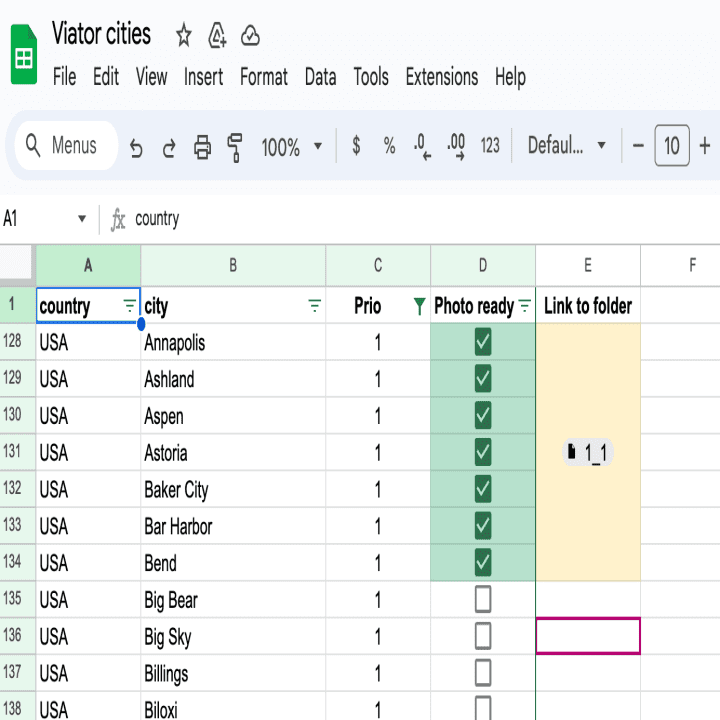Check Photo ready for Big Bear
The width and height of the screenshot is (720, 720).
click(483, 599)
